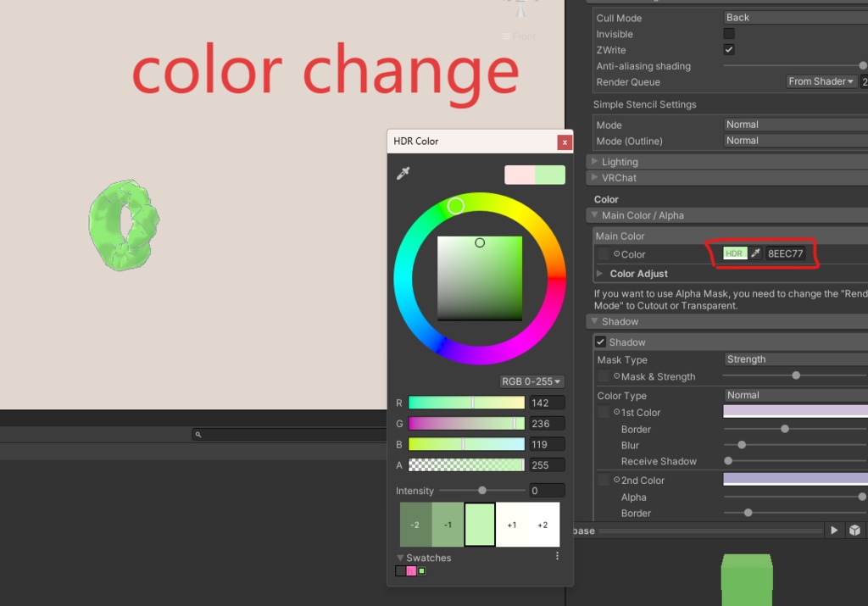
Task: Open the Mask Type Strength dropdown
Action: [795, 359]
